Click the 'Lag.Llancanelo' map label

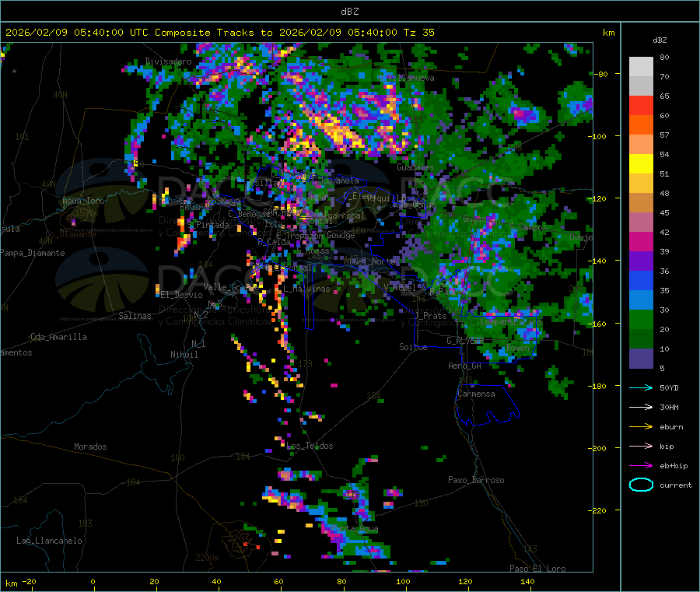(x=49, y=541)
